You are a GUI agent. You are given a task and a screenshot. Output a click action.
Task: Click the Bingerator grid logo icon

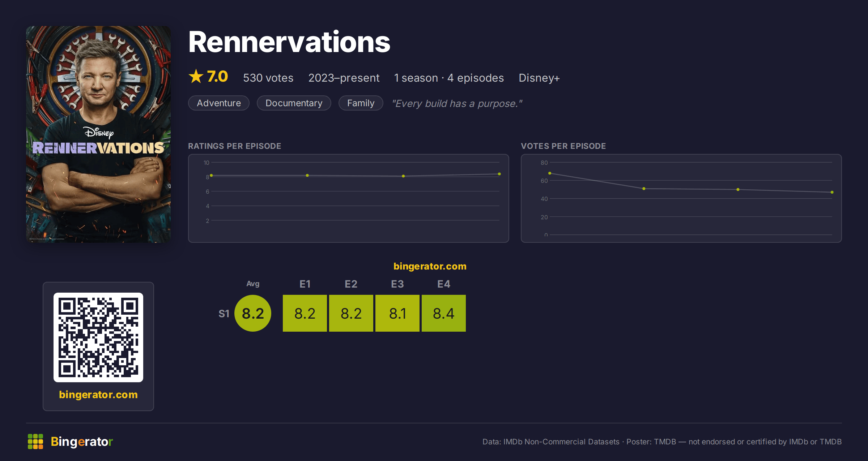click(x=35, y=441)
